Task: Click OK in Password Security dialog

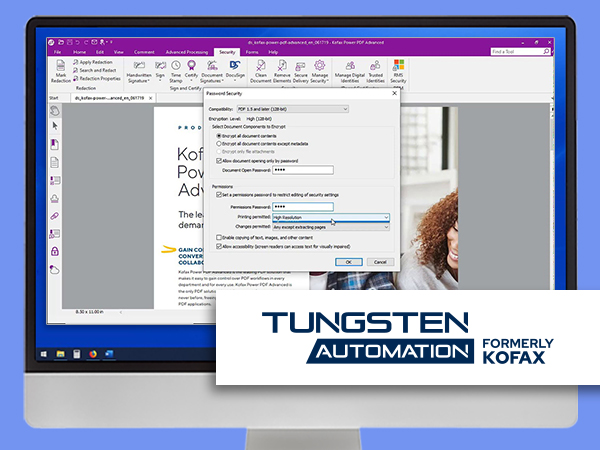Action: pos(349,262)
